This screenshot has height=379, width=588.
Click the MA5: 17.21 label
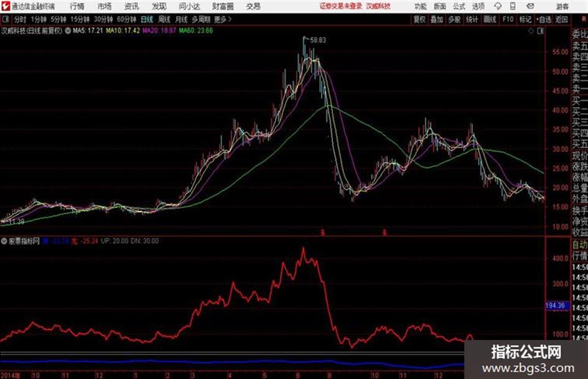tap(88, 30)
